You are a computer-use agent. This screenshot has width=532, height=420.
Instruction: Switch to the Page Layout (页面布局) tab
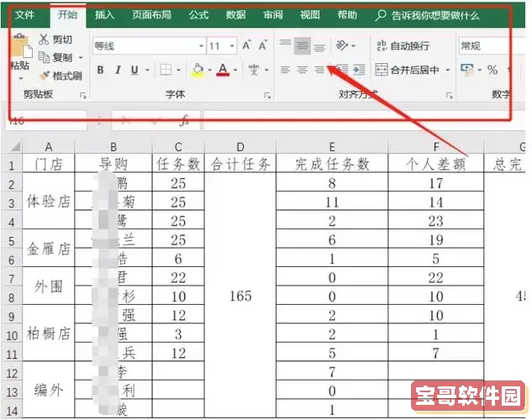(151, 15)
